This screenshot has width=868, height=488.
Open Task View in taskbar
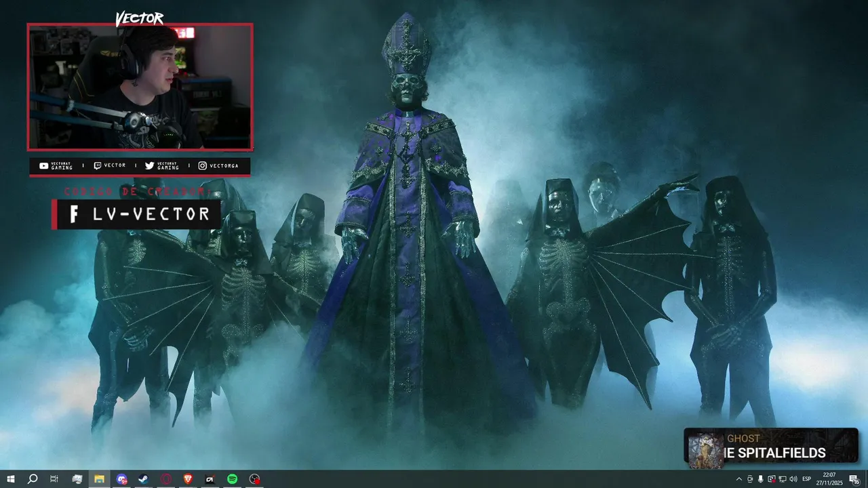tap(54, 479)
